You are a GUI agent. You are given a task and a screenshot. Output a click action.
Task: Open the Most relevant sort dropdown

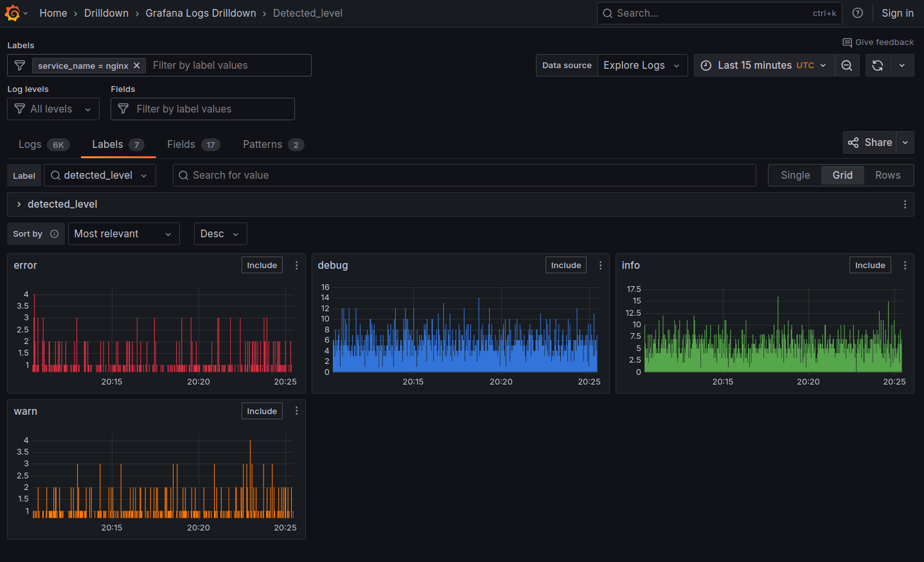click(x=123, y=233)
